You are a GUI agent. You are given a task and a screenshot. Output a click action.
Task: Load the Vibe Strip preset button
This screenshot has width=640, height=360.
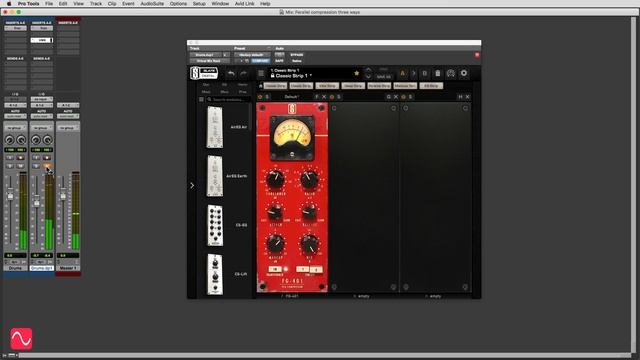[327, 86]
